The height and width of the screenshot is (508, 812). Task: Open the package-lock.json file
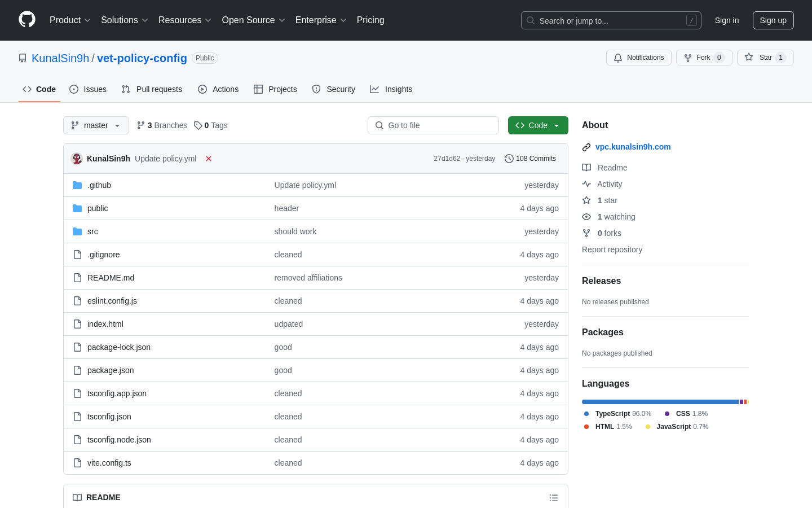[119, 347]
